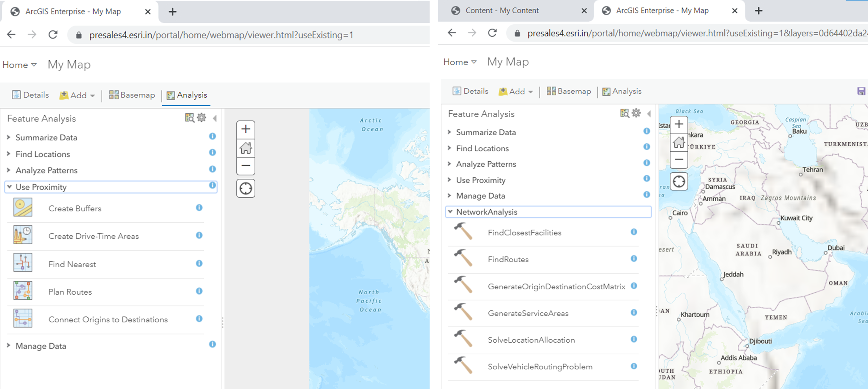Show info for FindRoutes tool

[x=634, y=259]
